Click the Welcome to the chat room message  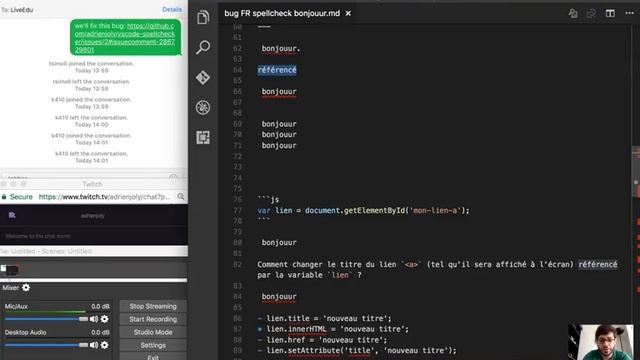[38, 236]
